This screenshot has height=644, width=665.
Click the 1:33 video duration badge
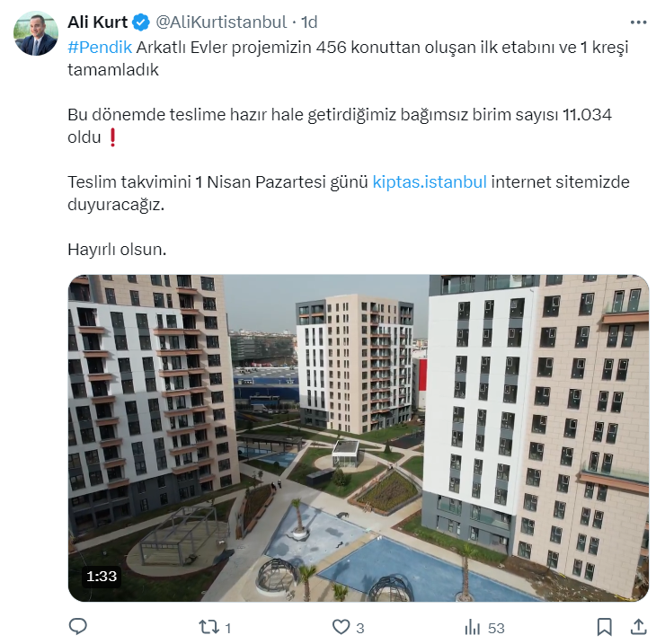[102, 576]
